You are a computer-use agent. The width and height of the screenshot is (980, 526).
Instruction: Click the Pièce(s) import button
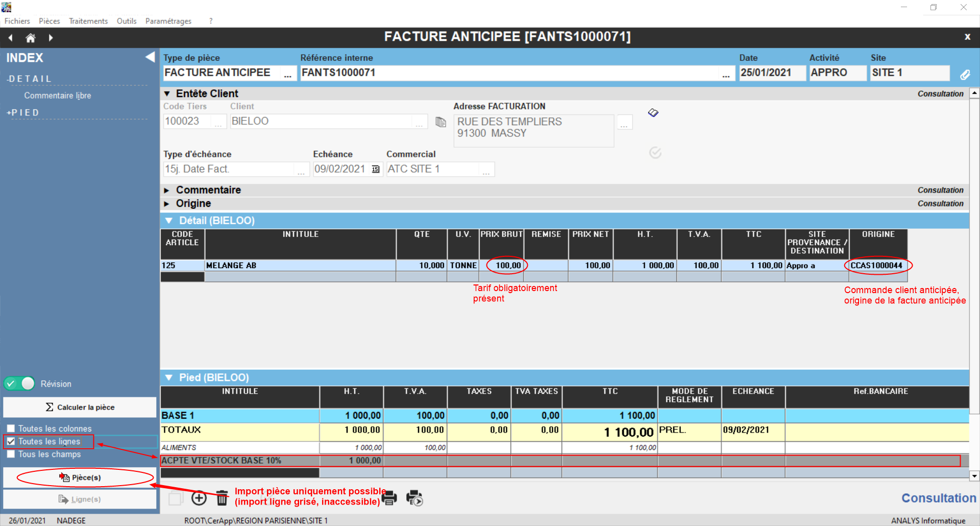[80, 477]
